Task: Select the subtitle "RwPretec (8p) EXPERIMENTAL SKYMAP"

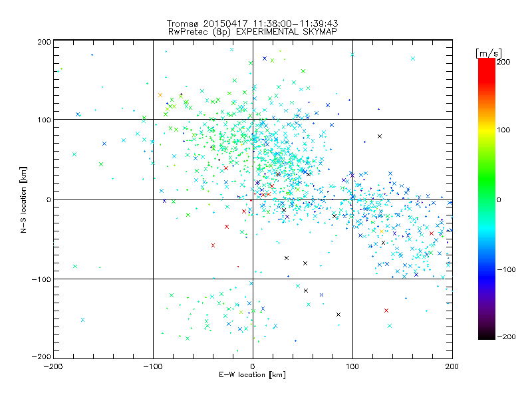Action: tap(253, 32)
